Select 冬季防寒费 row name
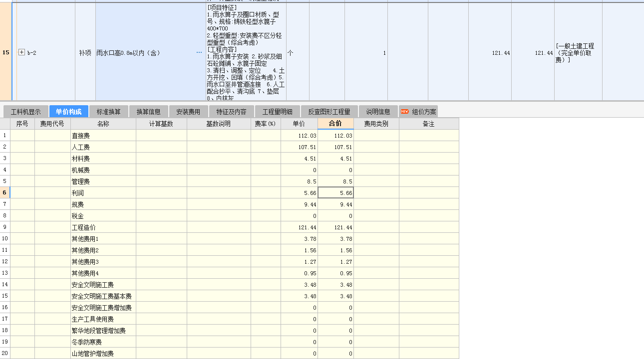Screen dimensions: 644x359 pos(87,342)
